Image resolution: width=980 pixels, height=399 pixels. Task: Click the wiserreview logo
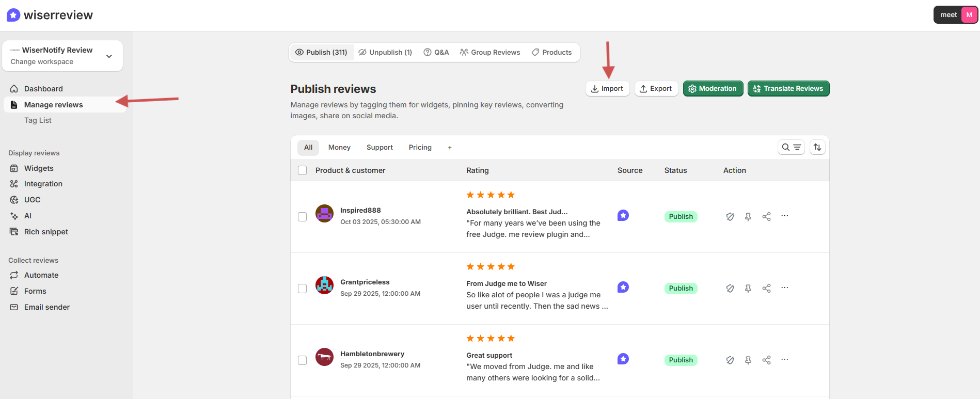[x=50, y=15]
